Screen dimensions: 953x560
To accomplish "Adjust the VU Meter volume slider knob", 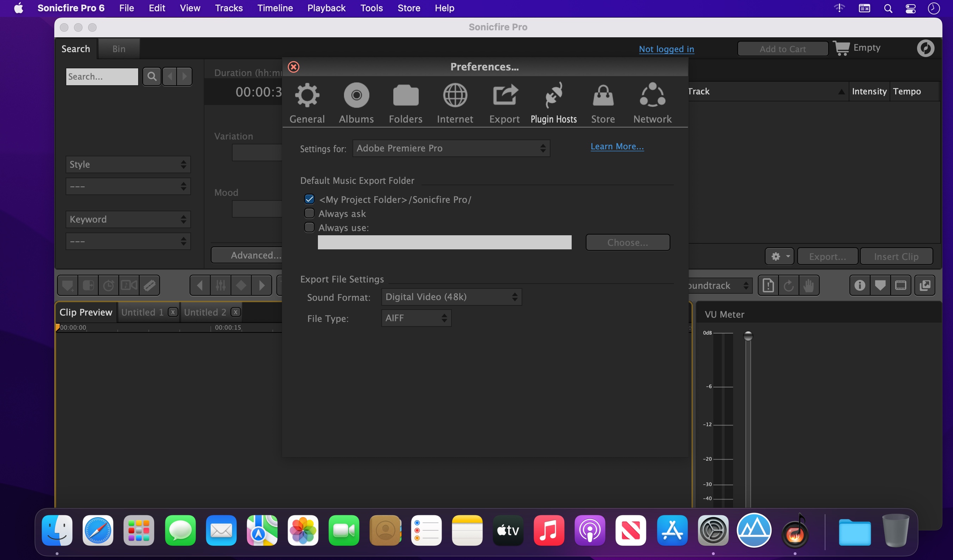I will tap(748, 336).
